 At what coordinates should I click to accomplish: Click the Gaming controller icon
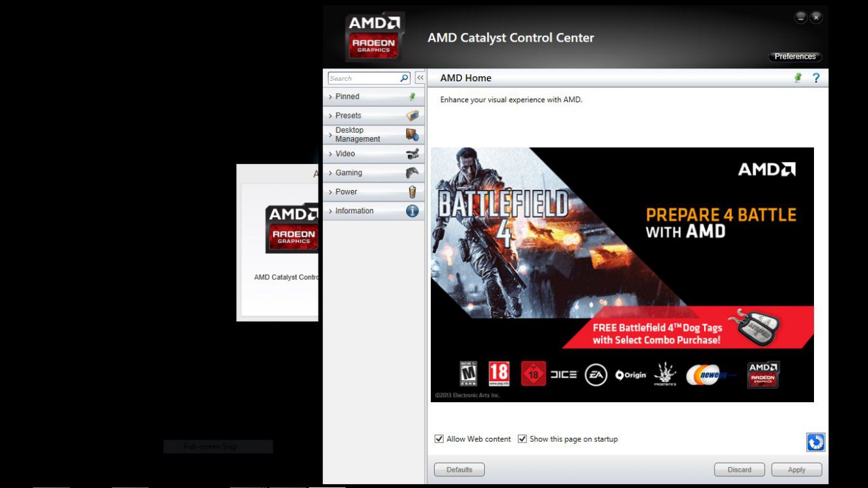coord(413,173)
